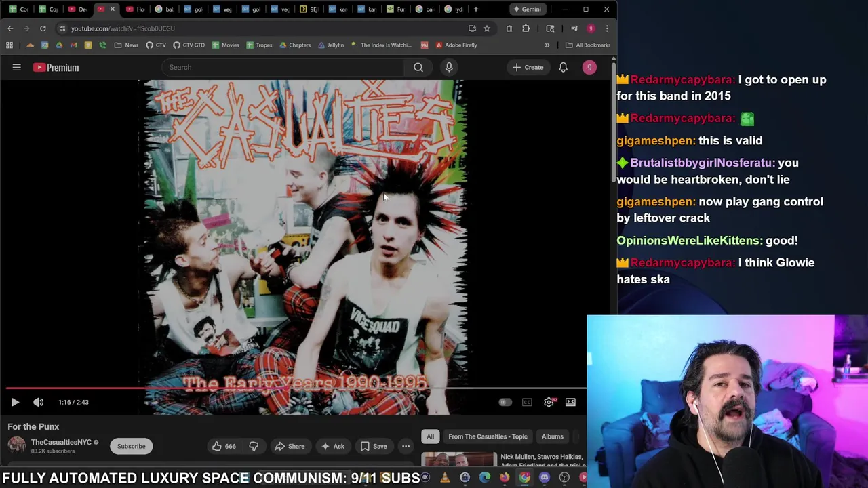Open Nick Mullen recommended video thumbnail
Screen dimensions: 868x488
coord(459,460)
